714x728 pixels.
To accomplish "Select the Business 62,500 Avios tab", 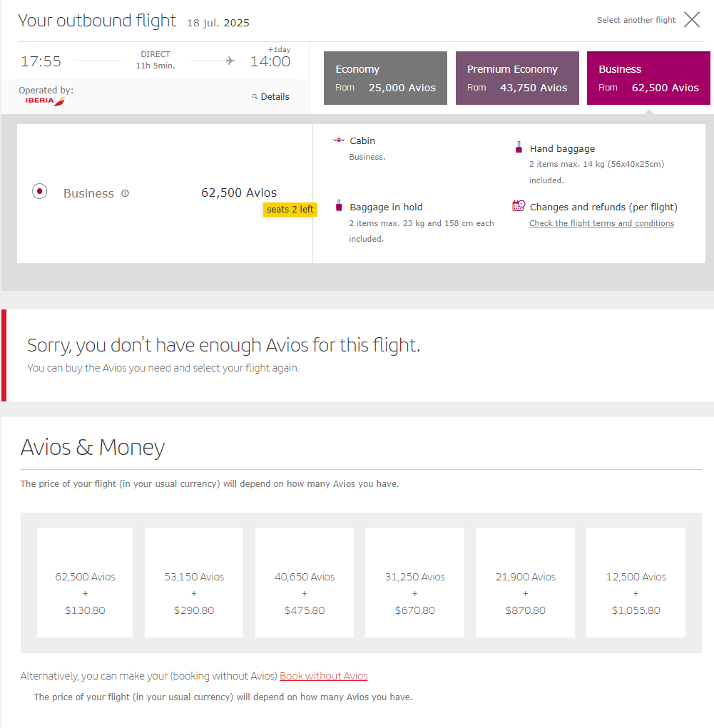I will click(648, 78).
